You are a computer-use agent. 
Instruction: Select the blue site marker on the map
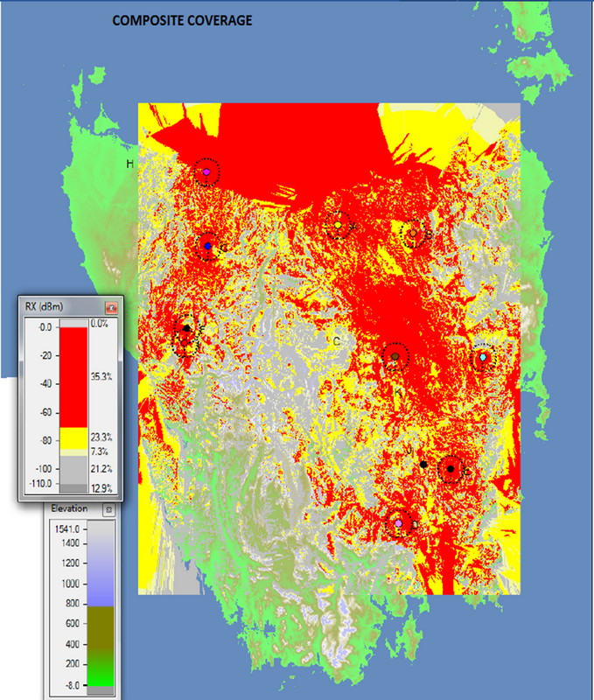coord(207,247)
